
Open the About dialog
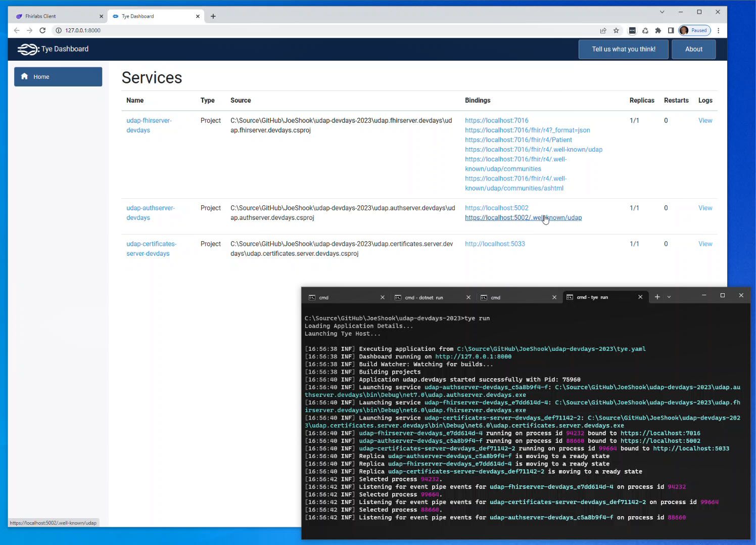(693, 49)
